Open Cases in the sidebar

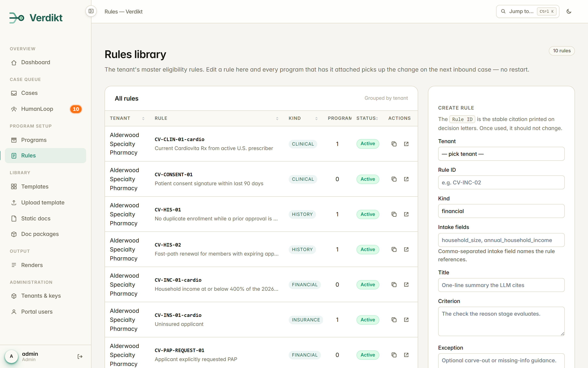pyautogui.click(x=46, y=93)
